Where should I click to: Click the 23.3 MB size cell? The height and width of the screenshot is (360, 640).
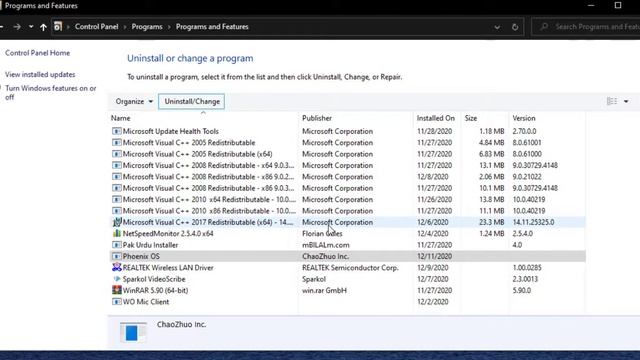click(491, 222)
